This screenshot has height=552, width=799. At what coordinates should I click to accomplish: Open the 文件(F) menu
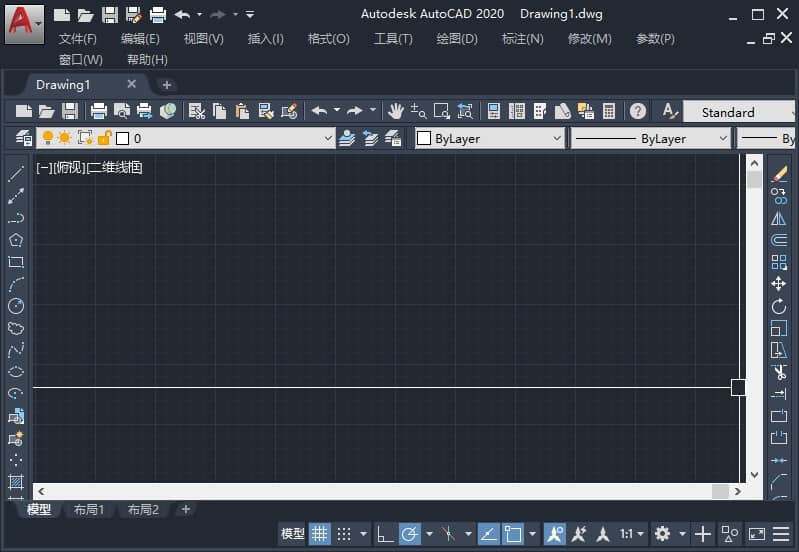[77, 39]
